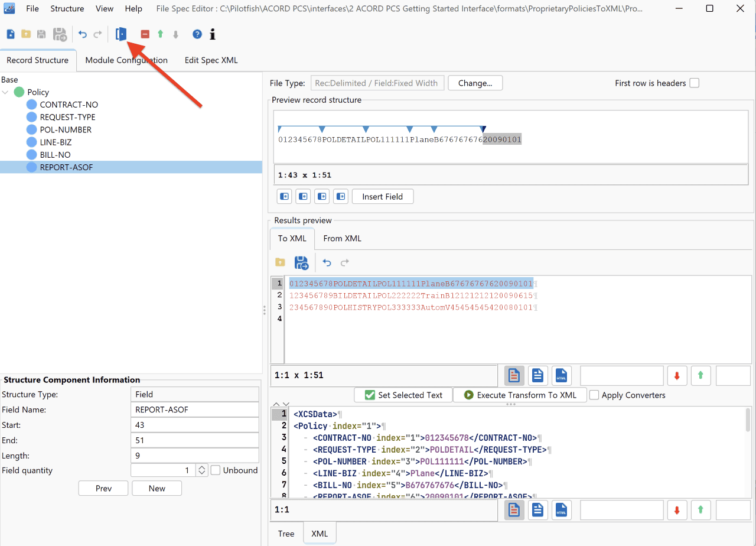Open the Structure menu
Image resolution: width=756 pixels, height=546 pixels.
click(67, 9)
